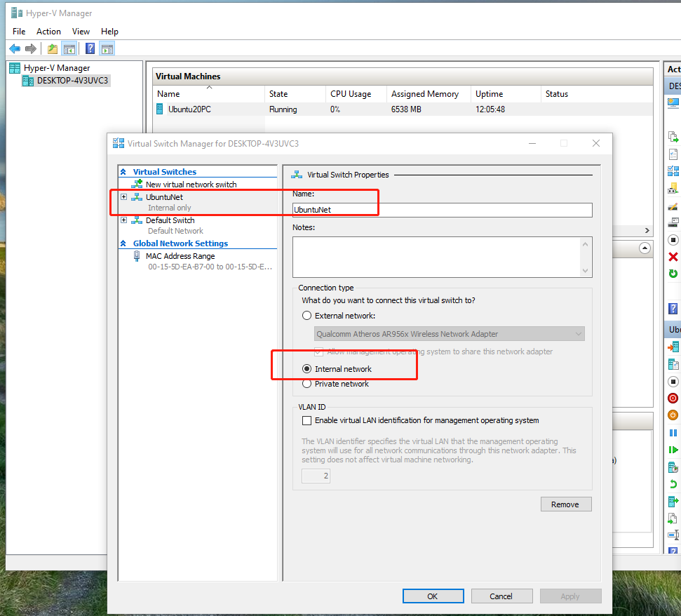The height and width of the screenshot is (616, 681).
Task: Expand the Default Switch tree node
Action: 123,220
